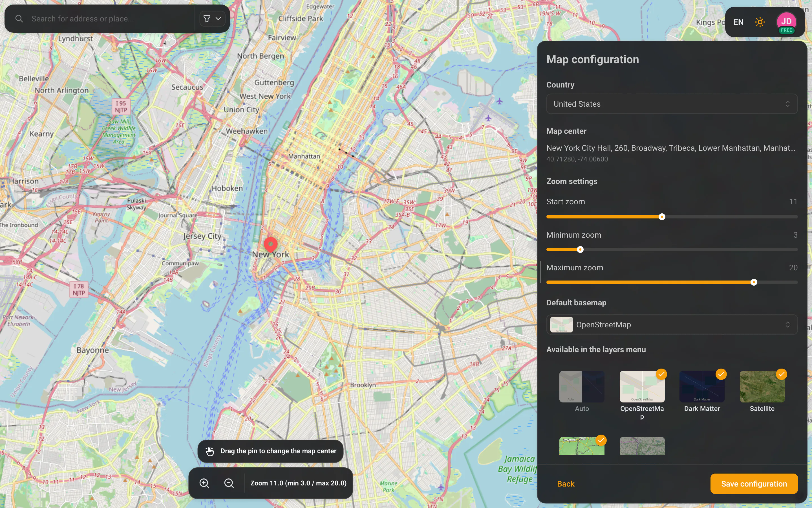Toggle the green terrain basemap thumbnail

point(582,446)
